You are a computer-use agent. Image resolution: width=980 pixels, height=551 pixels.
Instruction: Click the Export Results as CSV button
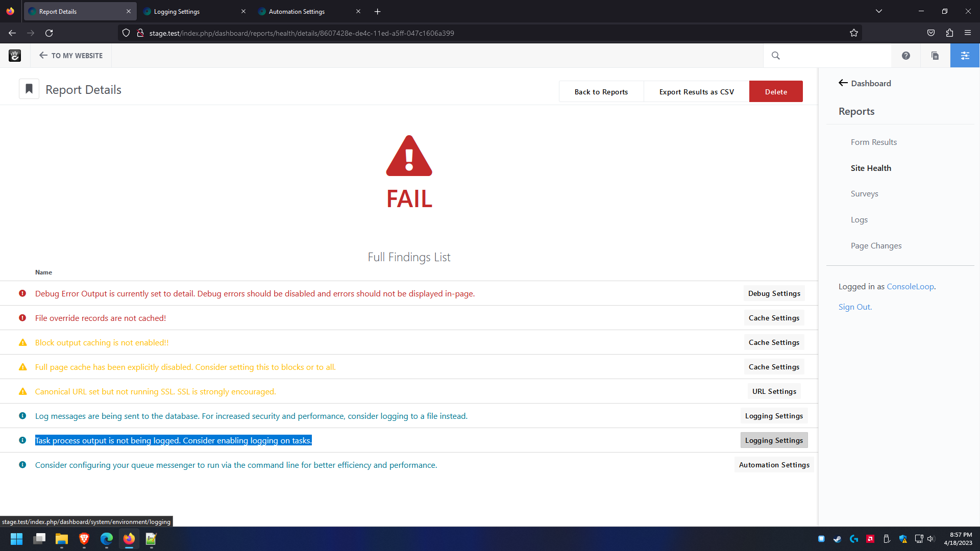click(696, 91)
